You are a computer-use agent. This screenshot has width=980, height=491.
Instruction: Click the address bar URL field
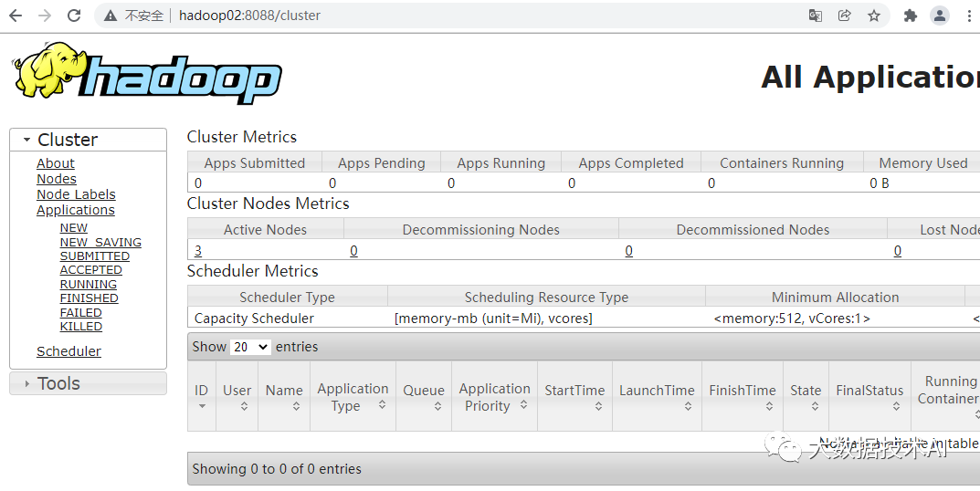click(457, 16)
